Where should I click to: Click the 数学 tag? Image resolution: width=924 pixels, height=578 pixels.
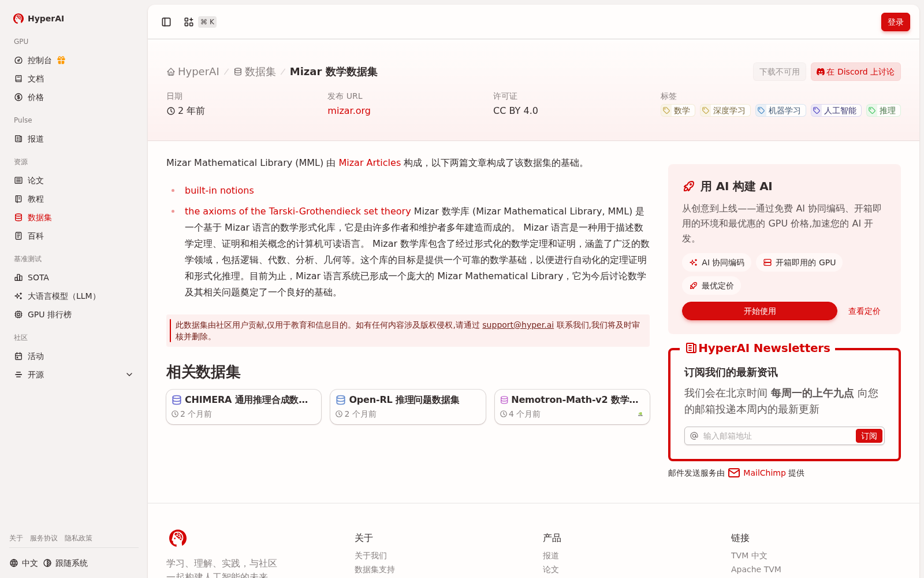pos(677,110)
